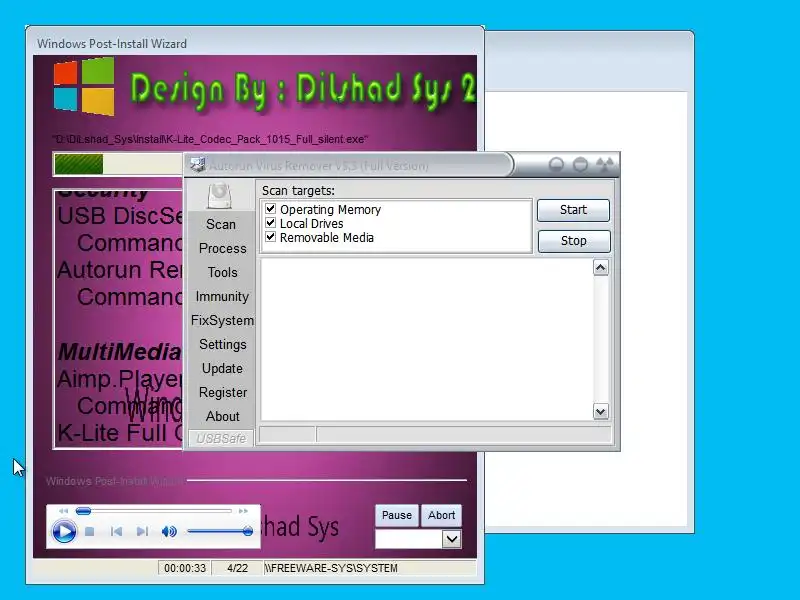Click the play button in the media player
The image size is (800, 600).
pyautogui.click(x=64, y=532)
